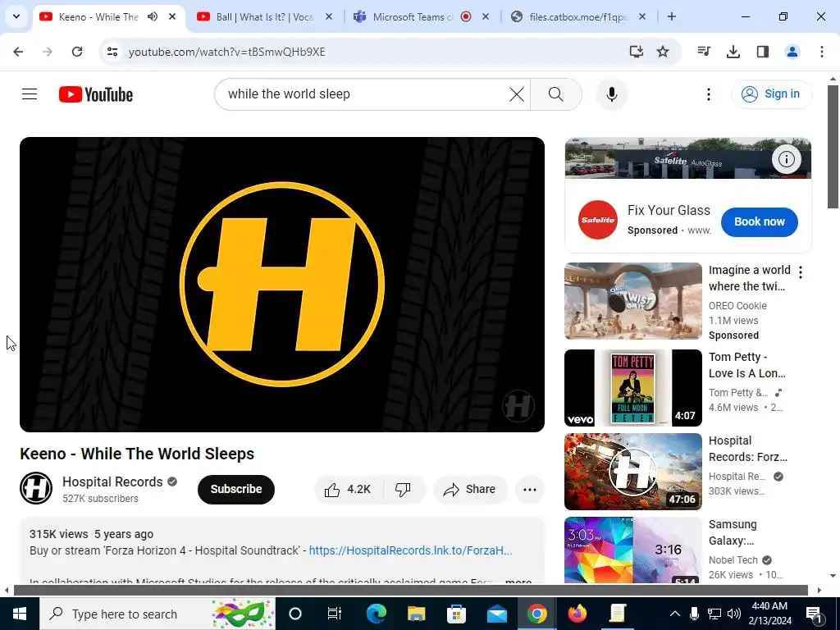Go back in browser history
This screenshot has height=630, width=840.
(x=18, y=52)
